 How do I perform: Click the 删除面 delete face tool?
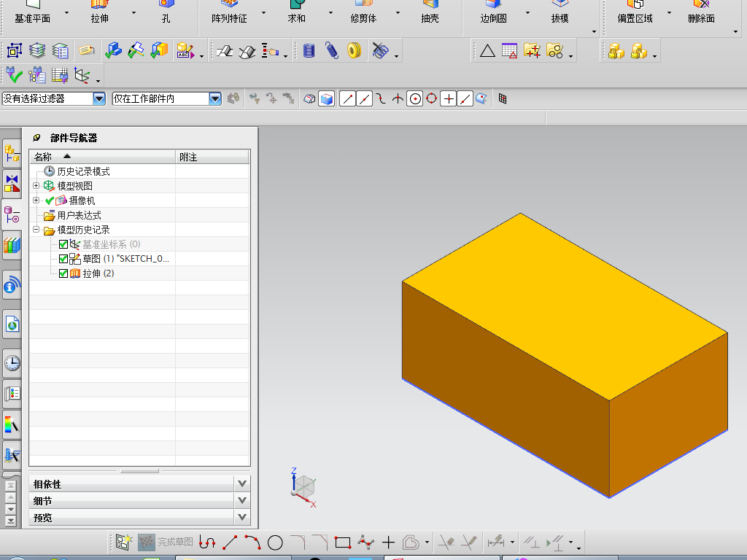[x=701, y=13]
